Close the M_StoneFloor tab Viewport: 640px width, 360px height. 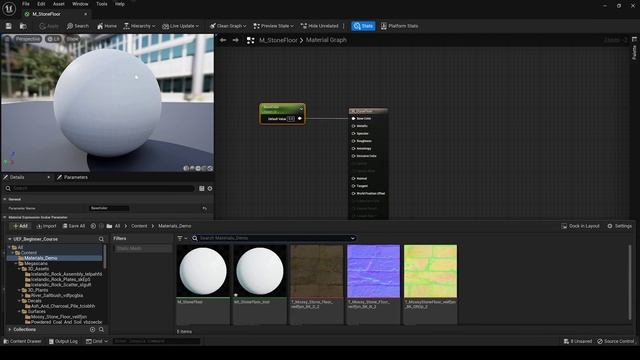86,14
